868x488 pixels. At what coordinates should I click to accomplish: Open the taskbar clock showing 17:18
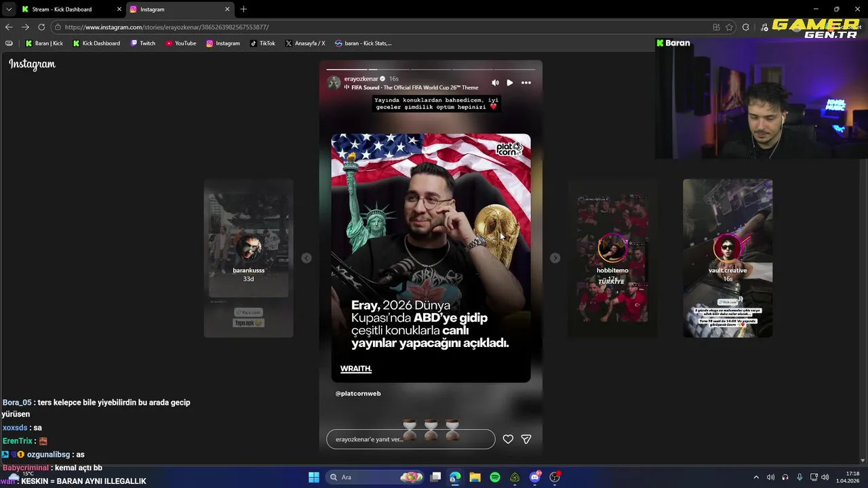point(847,477)
